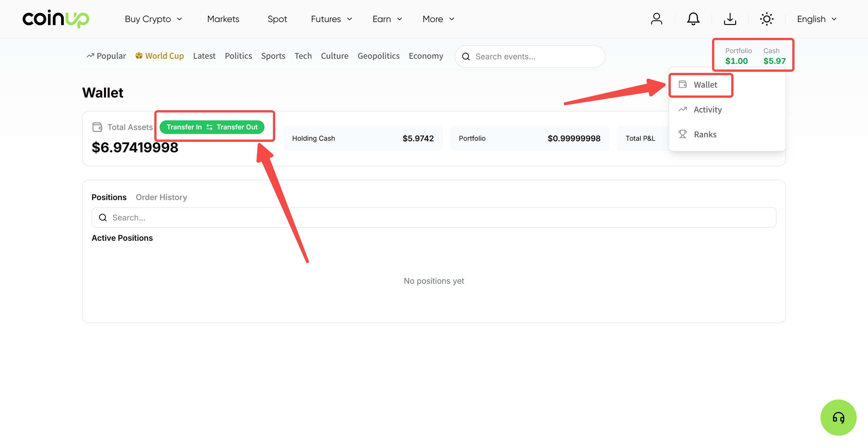The image size is (868, 447).
Task: Click the Transfer Out button
Action: pyautogui.click(x=237, y=127)
